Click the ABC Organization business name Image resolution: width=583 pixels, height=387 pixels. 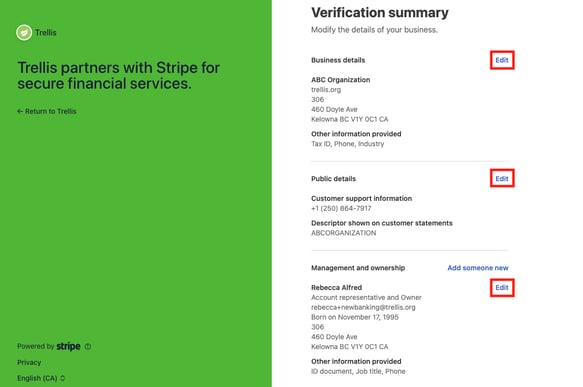point(341,80)
